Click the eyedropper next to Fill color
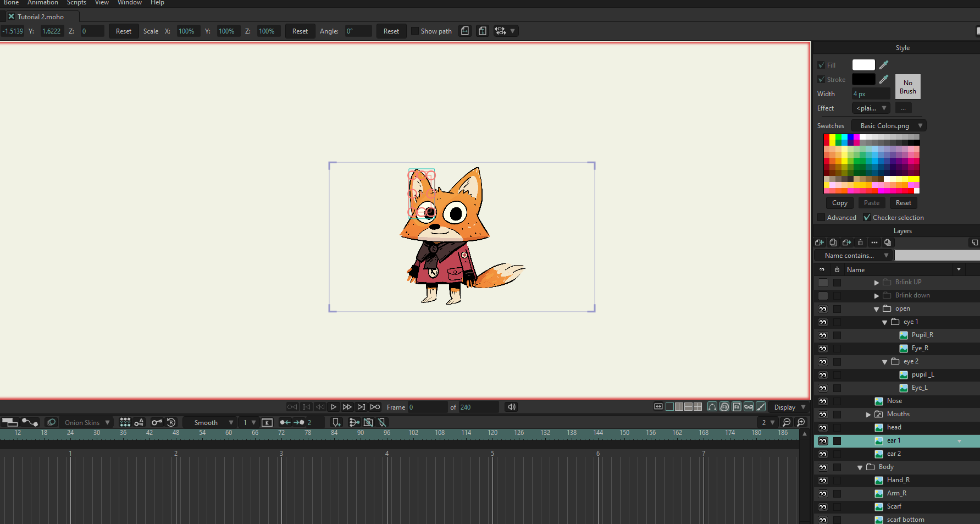 click(884, 65)
